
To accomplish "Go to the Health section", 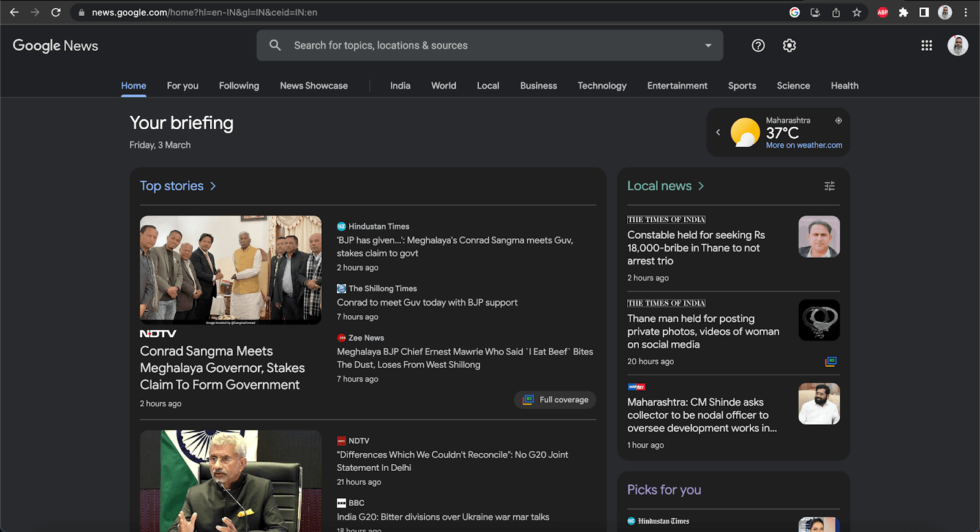I will point(845,86).
